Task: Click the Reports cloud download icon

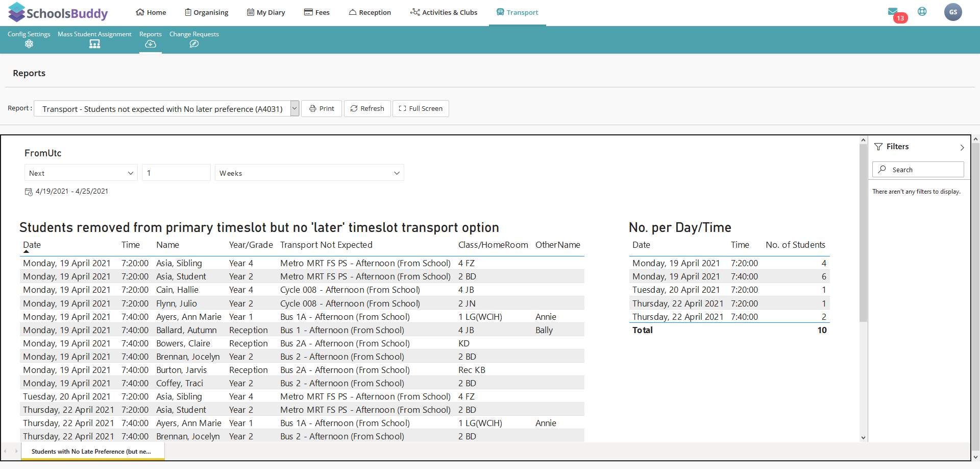Action: 150,44
